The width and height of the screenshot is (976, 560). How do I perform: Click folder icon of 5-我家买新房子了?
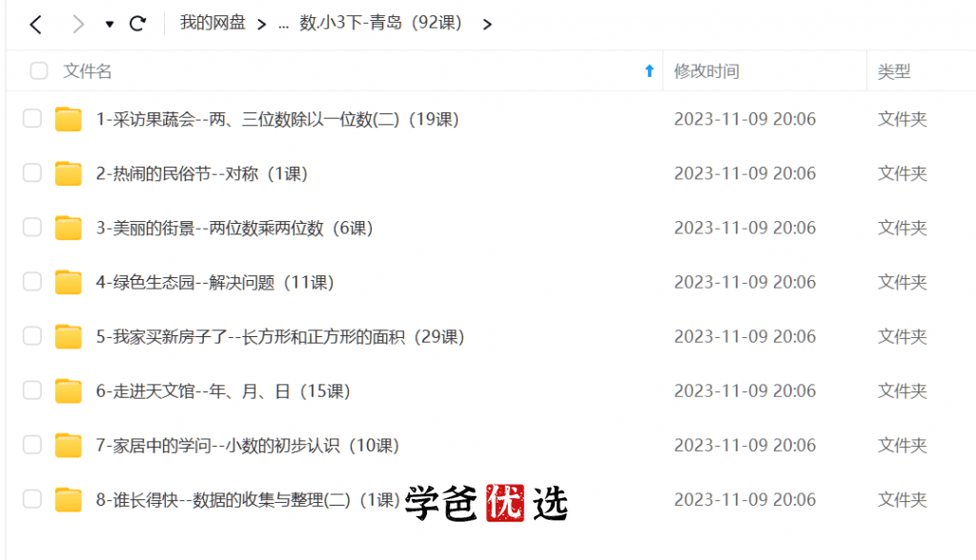pyautogui.click(x=69, y=336)
